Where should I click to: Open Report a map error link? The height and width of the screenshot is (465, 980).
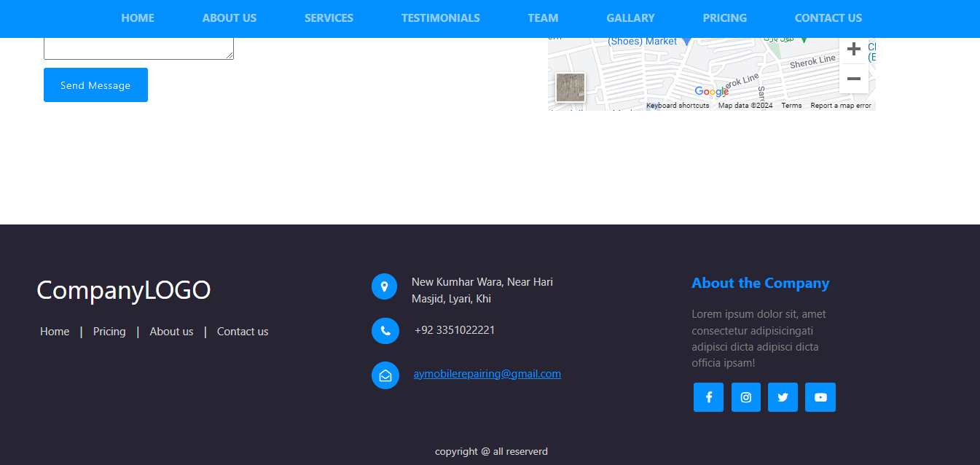(840, 106)
